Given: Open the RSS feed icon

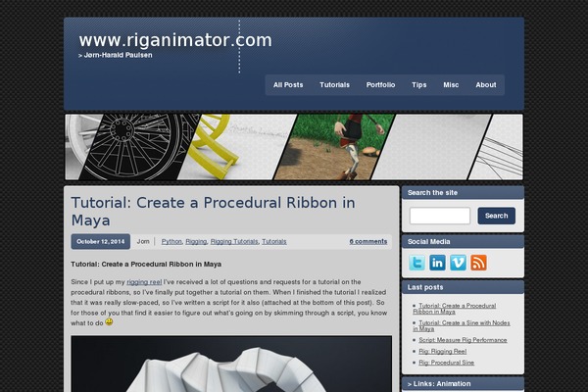Looking at the screenshot, I should point(478,263).
